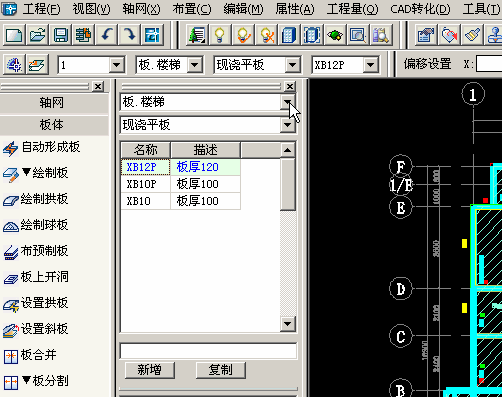Click the compass icon left of floor selector

pos(14,64)
